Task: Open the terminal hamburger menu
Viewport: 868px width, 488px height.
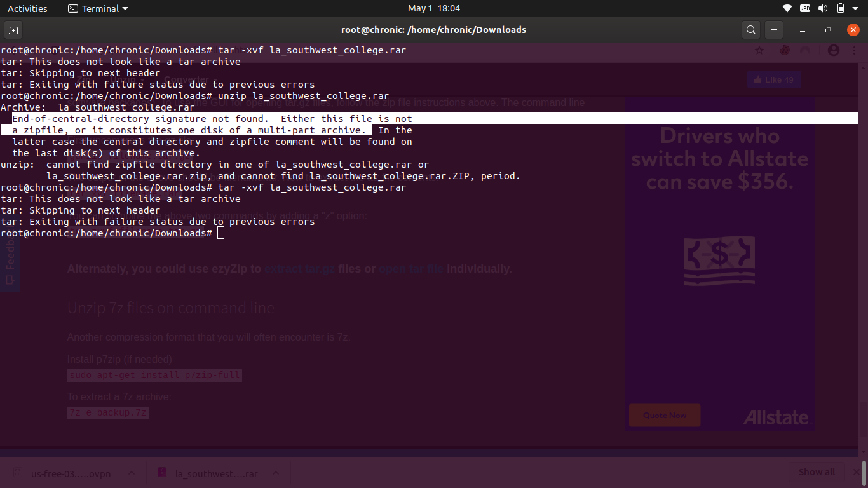Action: (x=773, y=30)
